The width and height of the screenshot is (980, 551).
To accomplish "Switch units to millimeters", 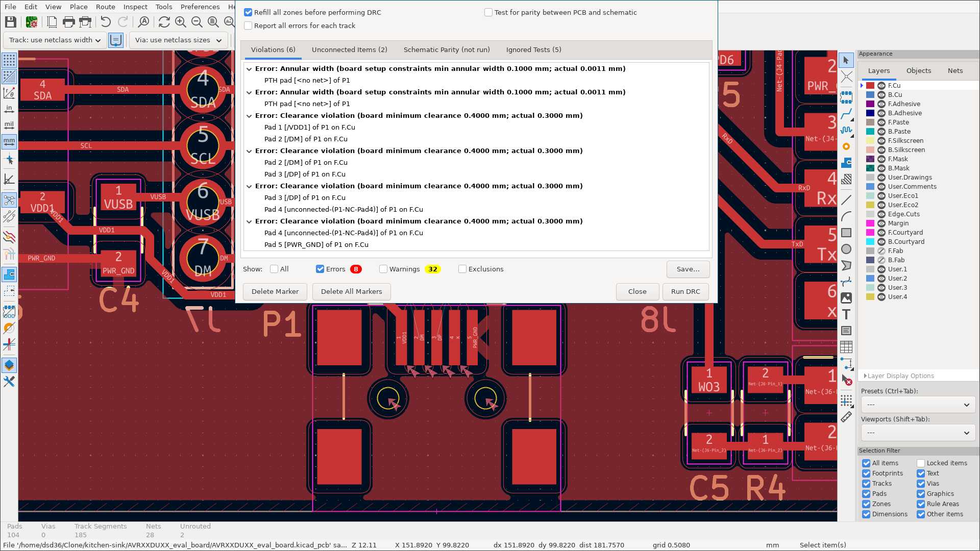I will coord(9,141).
